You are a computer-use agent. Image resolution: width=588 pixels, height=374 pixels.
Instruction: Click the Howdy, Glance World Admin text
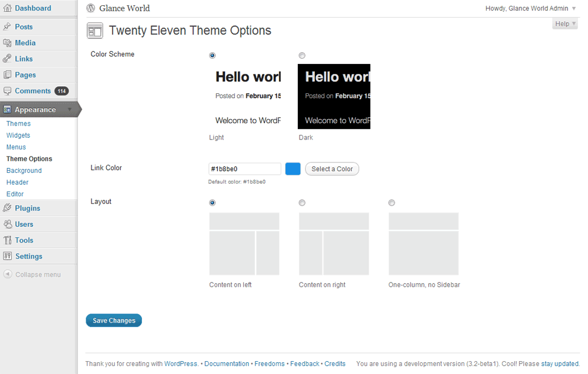tap(526, 8)
